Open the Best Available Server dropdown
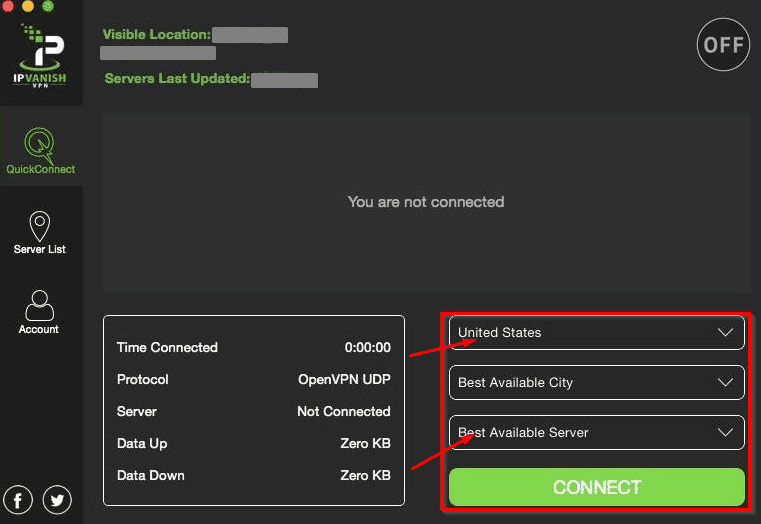The image size is (761, 524). tap(596, 433)
